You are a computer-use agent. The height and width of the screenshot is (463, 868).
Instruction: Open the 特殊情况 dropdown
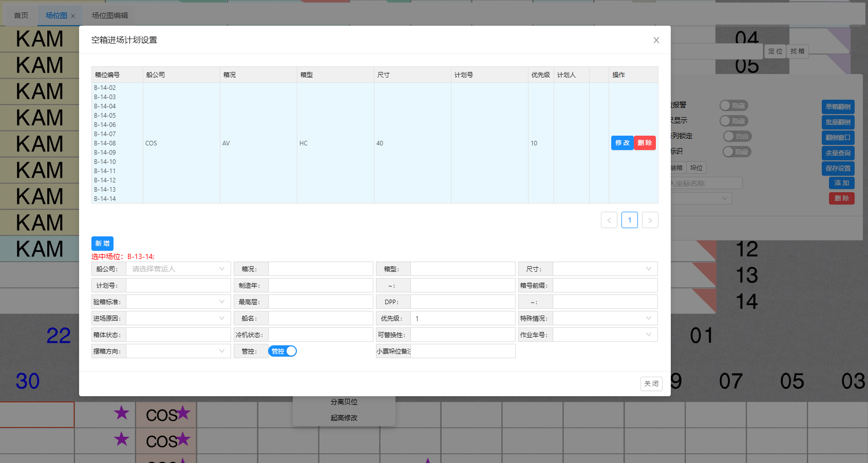pyautogui.click(x=605, y=318)
